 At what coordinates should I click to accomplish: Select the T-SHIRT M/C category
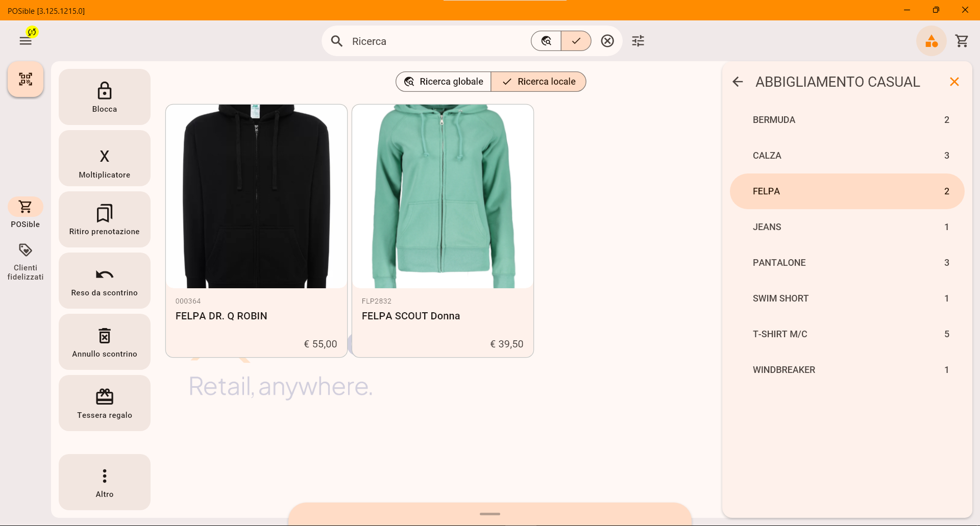(847, 334)
